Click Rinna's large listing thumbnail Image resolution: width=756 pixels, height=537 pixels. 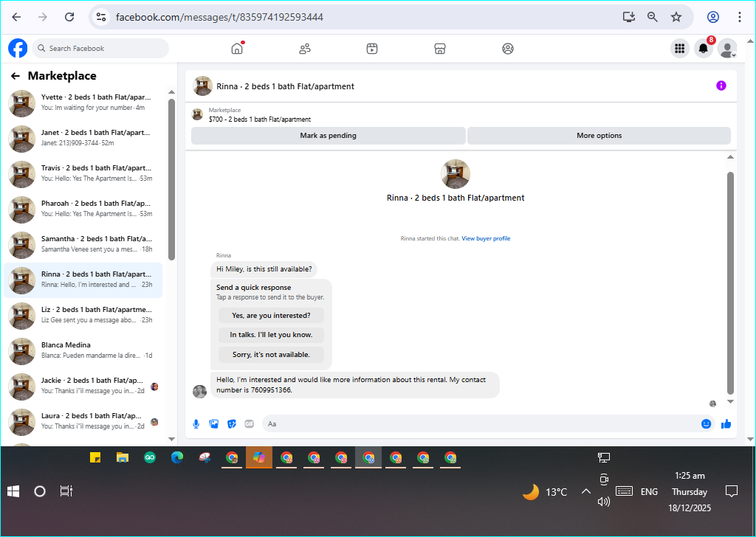coord(456,174)
